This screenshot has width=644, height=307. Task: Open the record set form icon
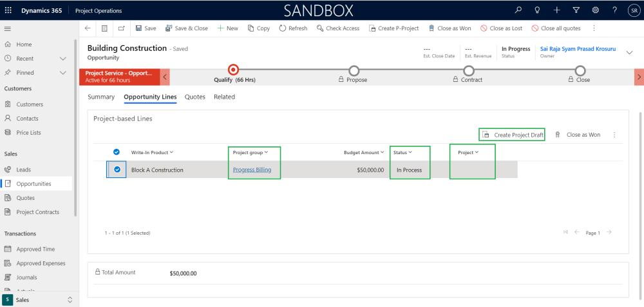pos(104,28)
